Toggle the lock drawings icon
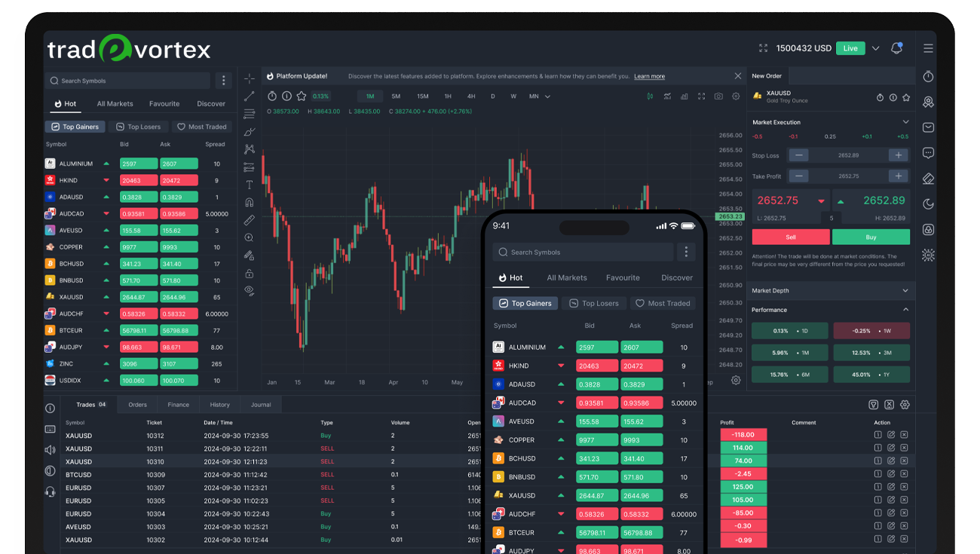Image resolution: width=980 pixels, height=554 pixels. click(x=250, y=273)
